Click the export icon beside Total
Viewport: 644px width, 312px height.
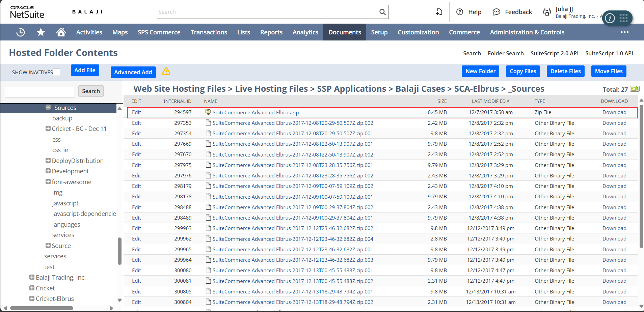pos(635,89)
